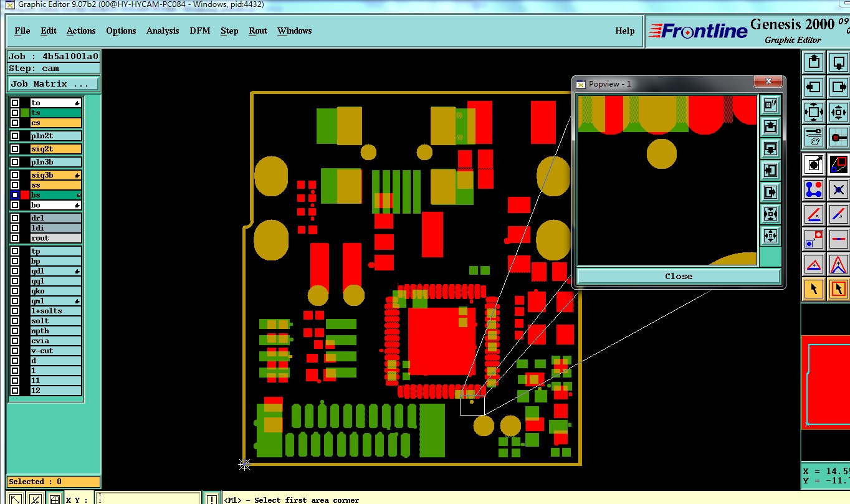This screenshot has width=850, height=504.
Task: Click the red color swatch of layer bs
Action: point(25,195)
